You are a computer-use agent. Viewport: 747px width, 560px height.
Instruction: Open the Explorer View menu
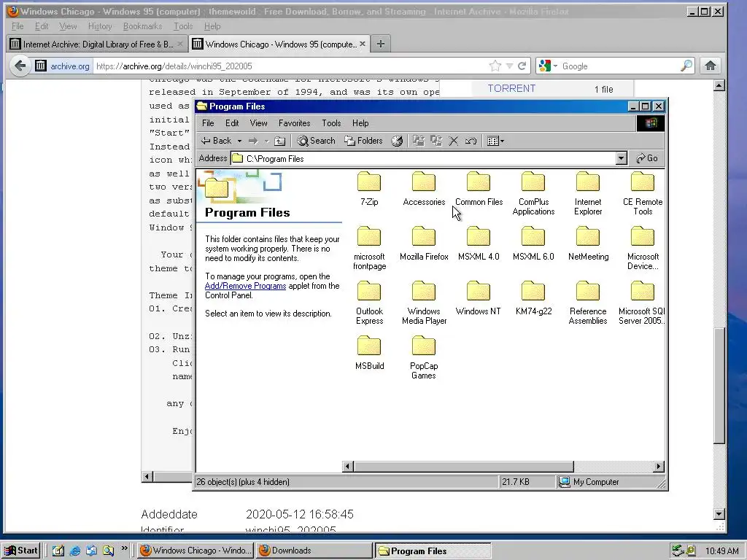259,123
